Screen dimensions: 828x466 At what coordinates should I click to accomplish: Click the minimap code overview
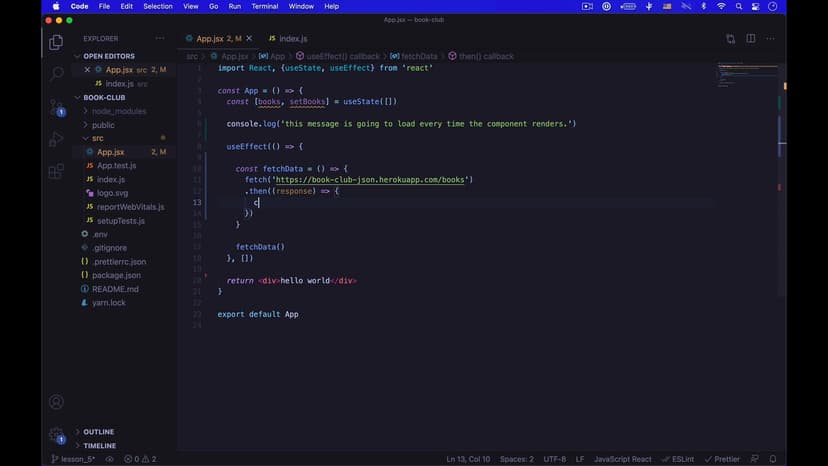point(743,76)
